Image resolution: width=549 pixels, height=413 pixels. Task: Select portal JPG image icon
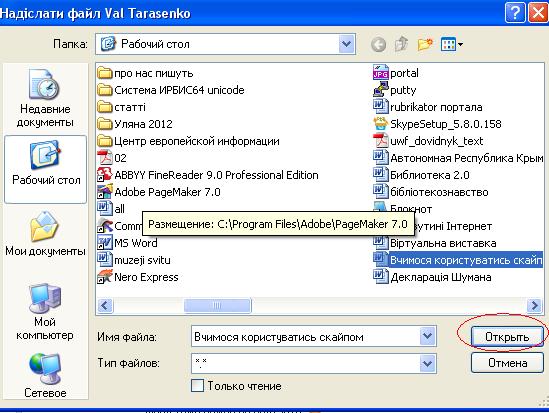pos(381,73)
